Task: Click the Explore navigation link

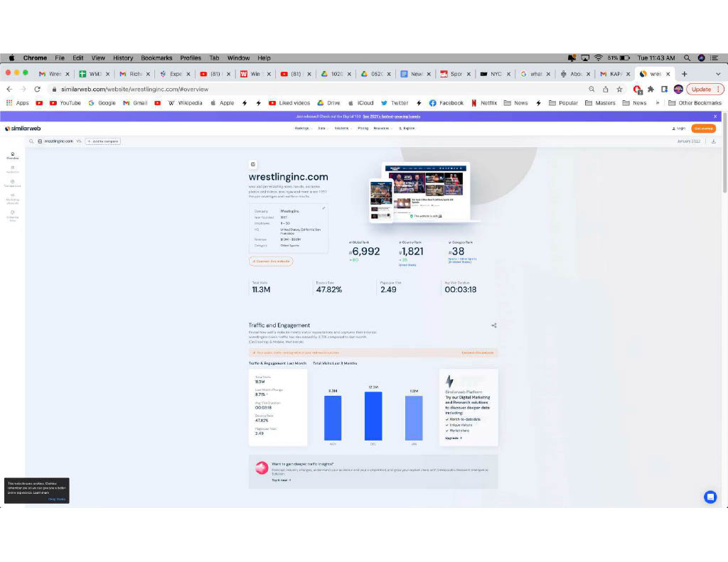Action: (407, 128)
